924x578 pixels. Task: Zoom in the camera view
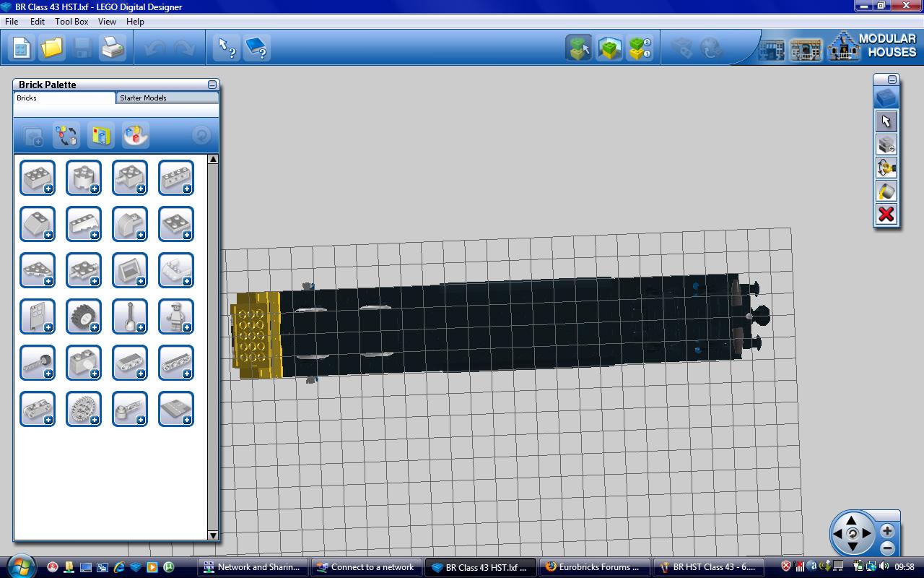(887, 531)
